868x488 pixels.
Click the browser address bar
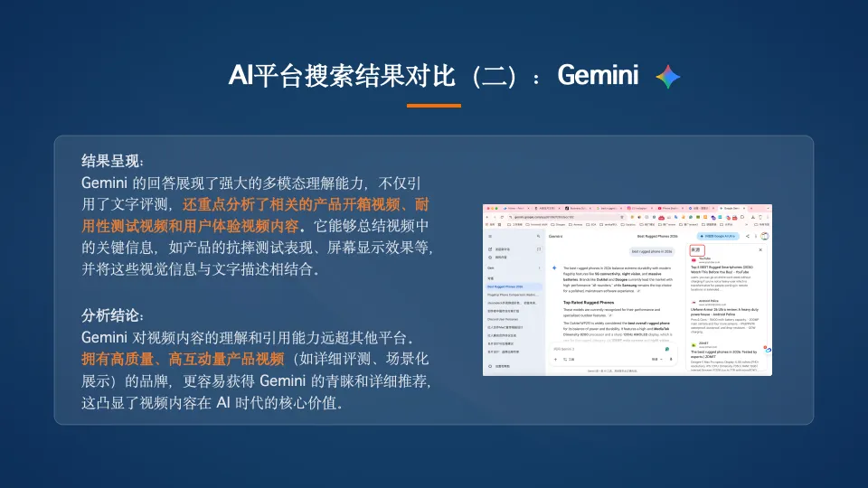coord(566,217)
